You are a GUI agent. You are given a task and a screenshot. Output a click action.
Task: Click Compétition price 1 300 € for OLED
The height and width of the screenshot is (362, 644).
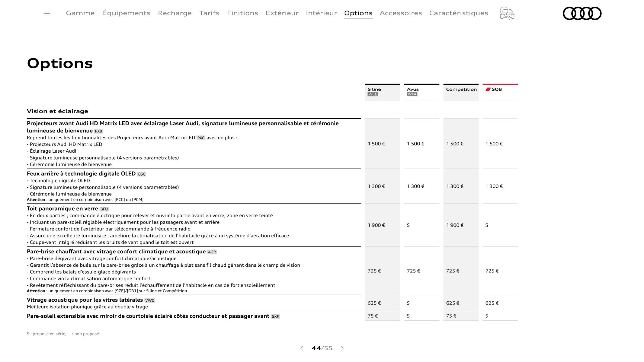point(455,186)
